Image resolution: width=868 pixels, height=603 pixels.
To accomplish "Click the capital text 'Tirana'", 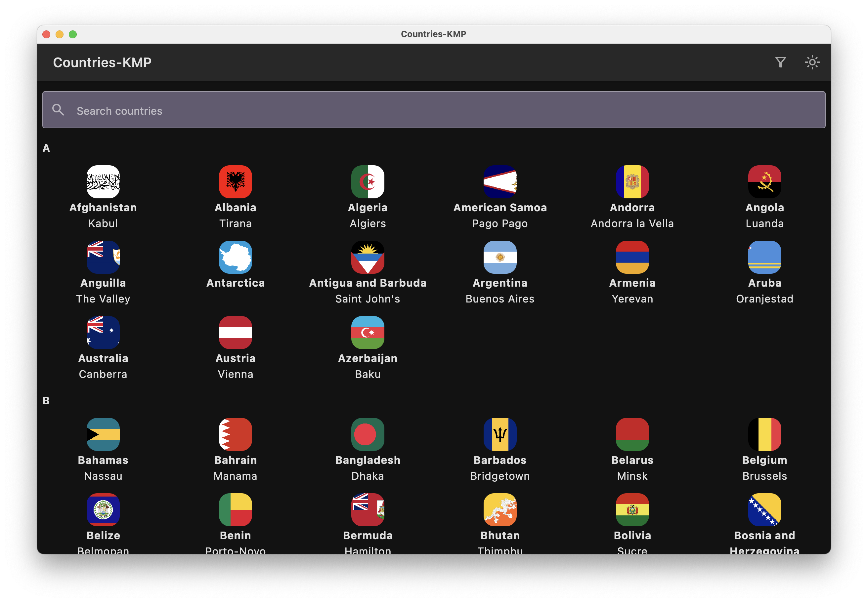I will (x=236, y=224).
